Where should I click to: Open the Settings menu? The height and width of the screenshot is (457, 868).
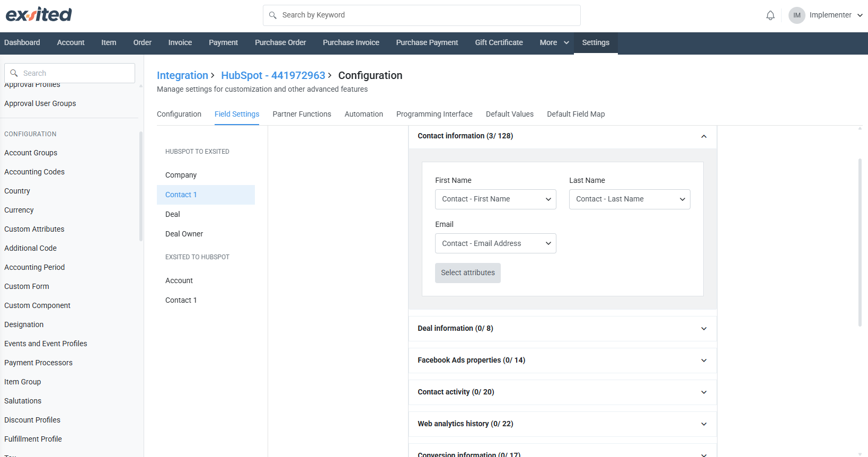click(x=596, y=42)
